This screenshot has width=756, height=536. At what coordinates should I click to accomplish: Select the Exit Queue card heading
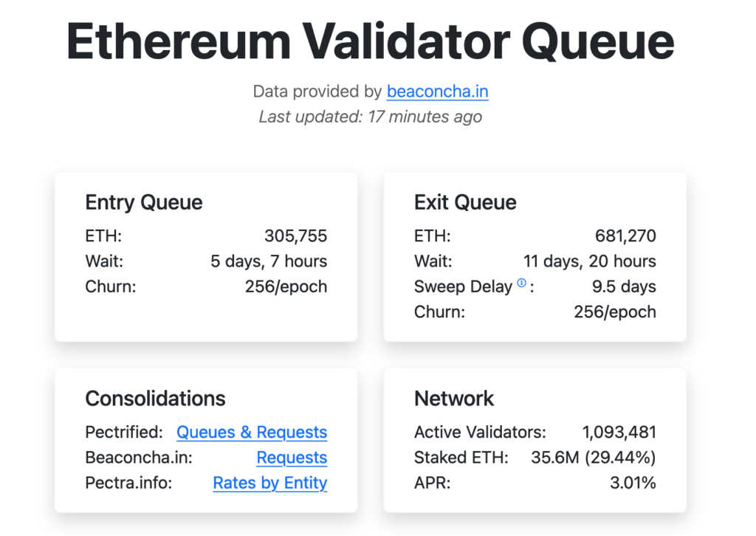464,202
